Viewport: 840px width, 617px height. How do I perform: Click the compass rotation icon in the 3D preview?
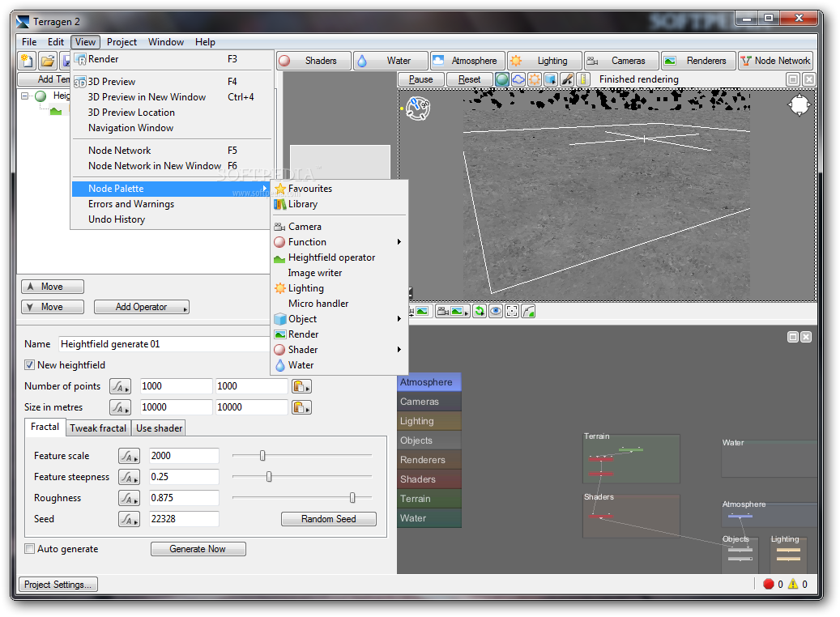tap(418, 108)
